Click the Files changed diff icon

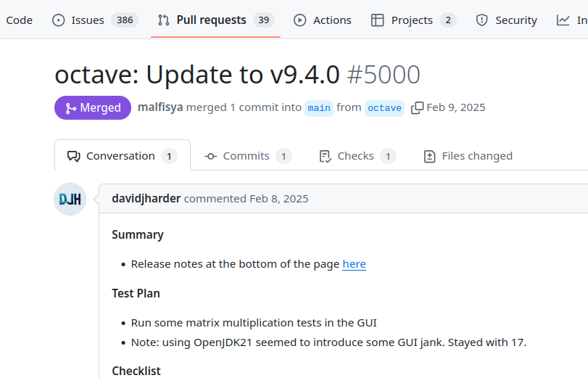(430, 156)
